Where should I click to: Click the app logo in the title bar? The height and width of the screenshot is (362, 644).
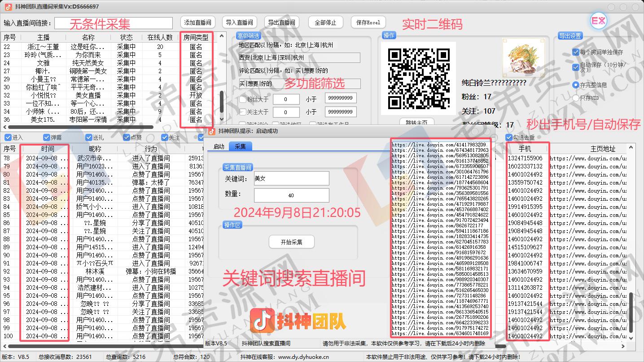[8, 6]
